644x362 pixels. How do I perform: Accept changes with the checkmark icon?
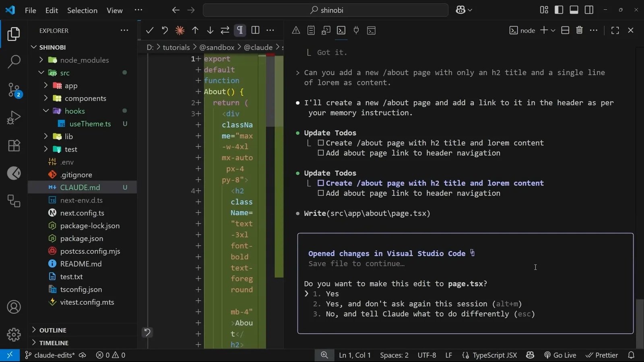pyautogui.click(x=150, y=30)
